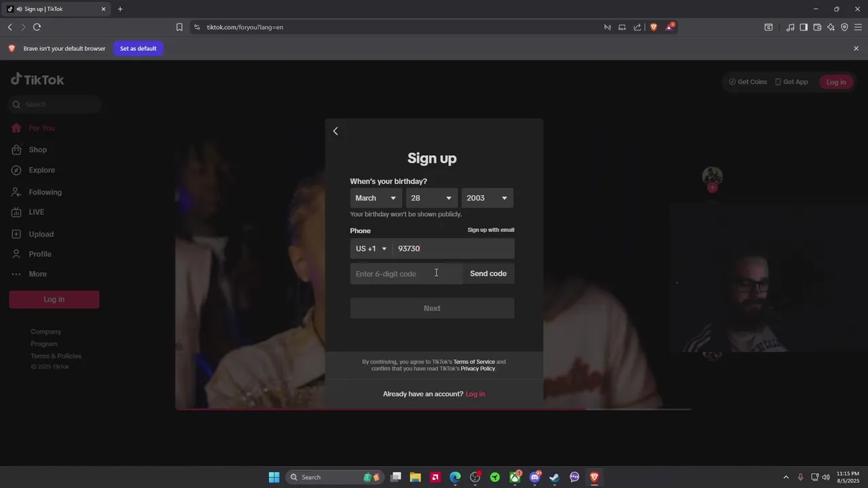Click the bookmark icon in address bar

[179, 27]
